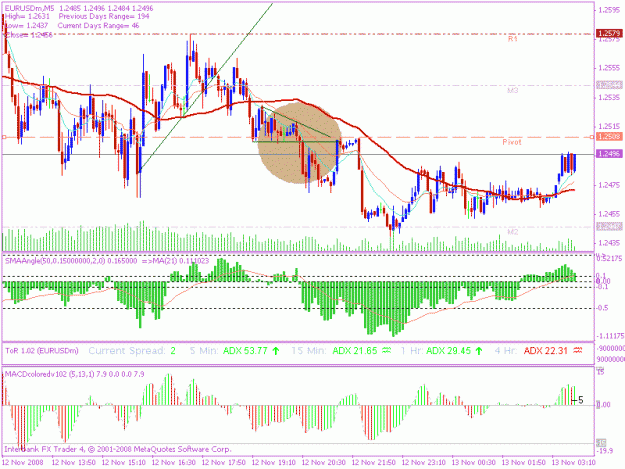The height and width of the screenshot is (469, 625).
Task: Click the '13 Nov 01:50' time label
Action: point(523,463)
